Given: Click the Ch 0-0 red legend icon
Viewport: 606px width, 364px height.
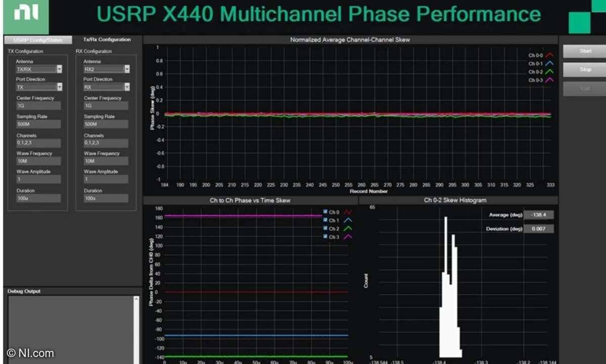Looking at the screenshot, I should [x=549, y=55].
